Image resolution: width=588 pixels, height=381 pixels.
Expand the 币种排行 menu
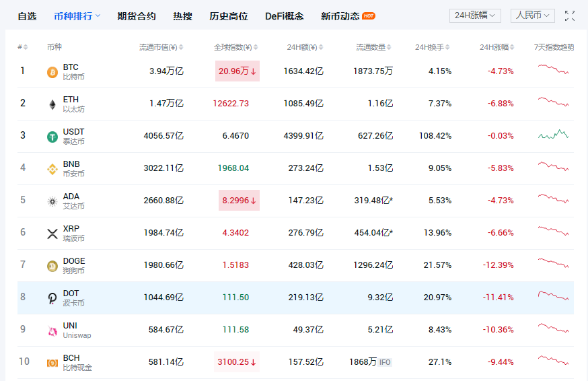pos(77,16)
